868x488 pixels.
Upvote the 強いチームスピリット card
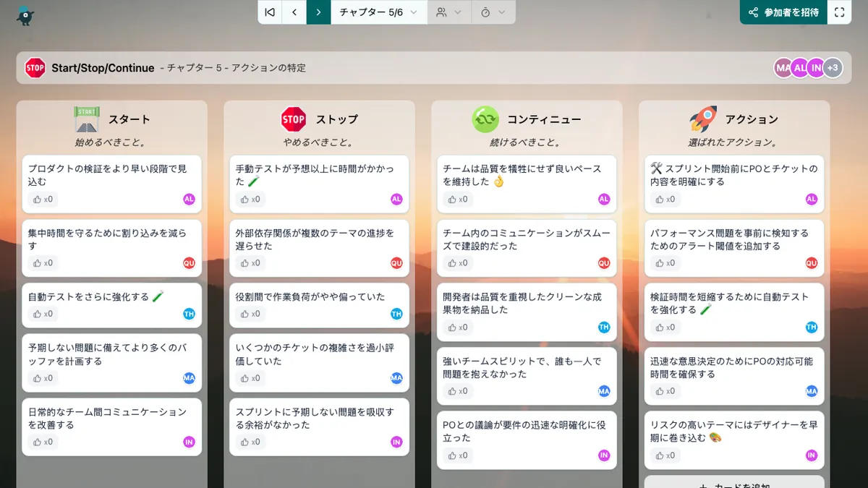[458, 391]
